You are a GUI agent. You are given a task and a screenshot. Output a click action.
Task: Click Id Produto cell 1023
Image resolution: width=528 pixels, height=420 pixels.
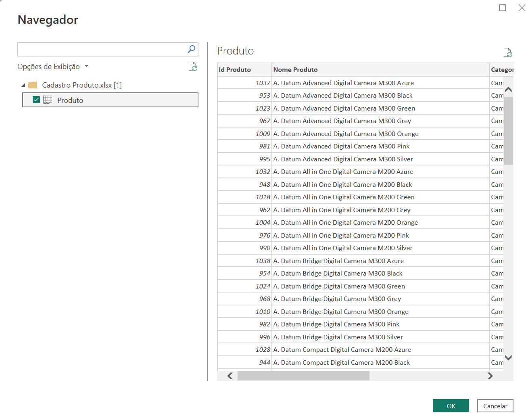point(244,108)
